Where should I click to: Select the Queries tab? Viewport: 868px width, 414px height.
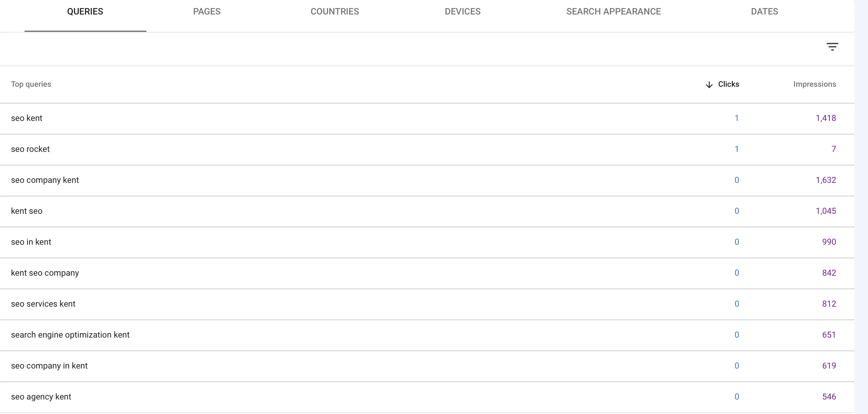[85, 11]
